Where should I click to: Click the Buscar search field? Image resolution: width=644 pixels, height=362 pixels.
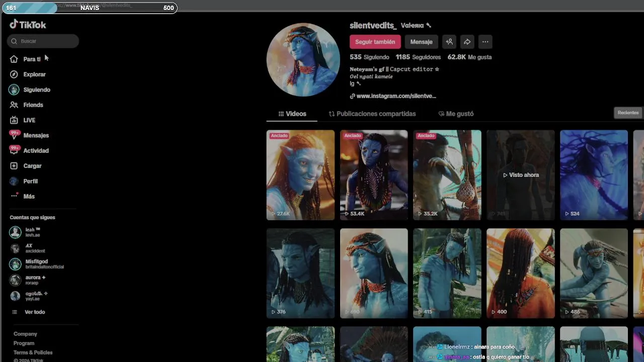pyautogui.click(x=43, y=41)
